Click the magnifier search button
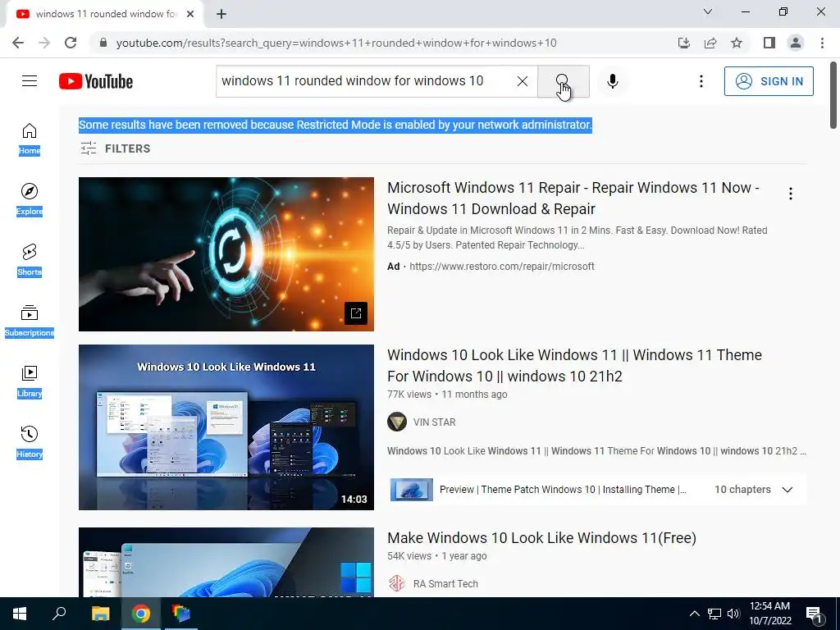 click(563, 81)
